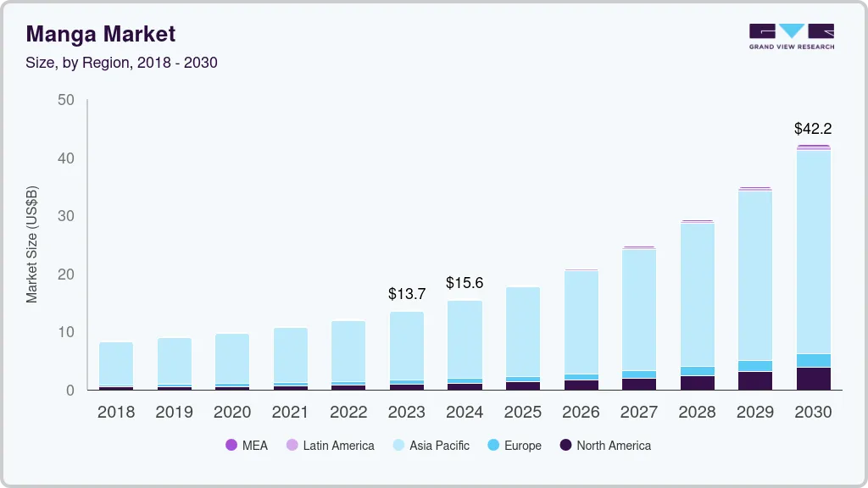Click the 2018 bar in the chart
Screen dimensions: 868x488
[116, 364]
